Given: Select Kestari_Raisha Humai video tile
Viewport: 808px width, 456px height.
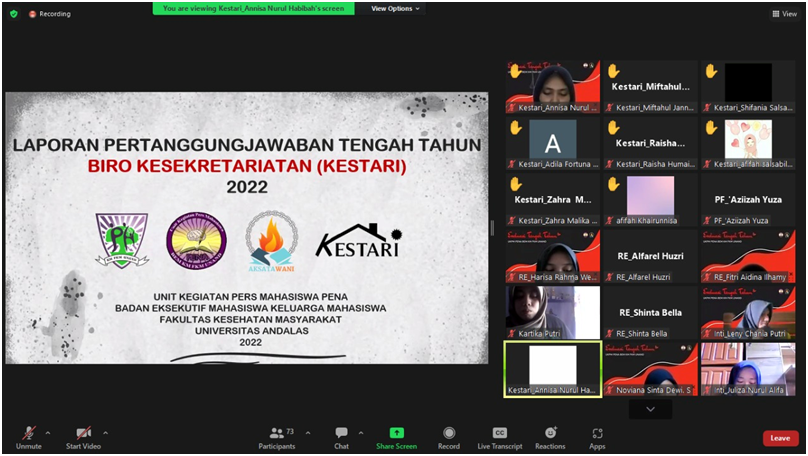Looking at the screenshot, I should tap(650, 143).
